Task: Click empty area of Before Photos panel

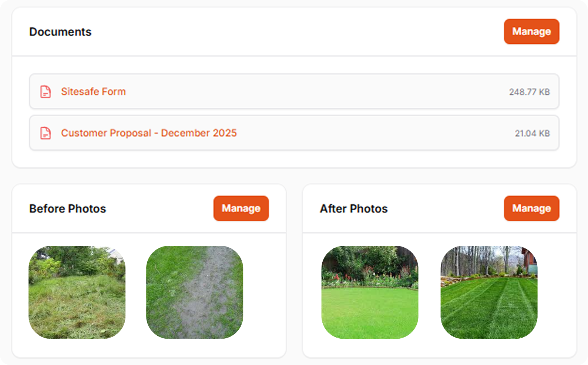Action: pos(265,292)
